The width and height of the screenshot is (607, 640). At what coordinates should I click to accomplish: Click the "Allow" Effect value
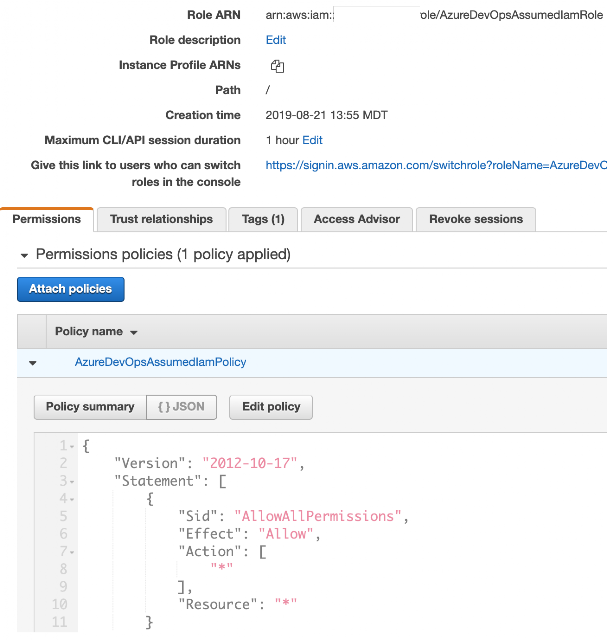point(286,534)
